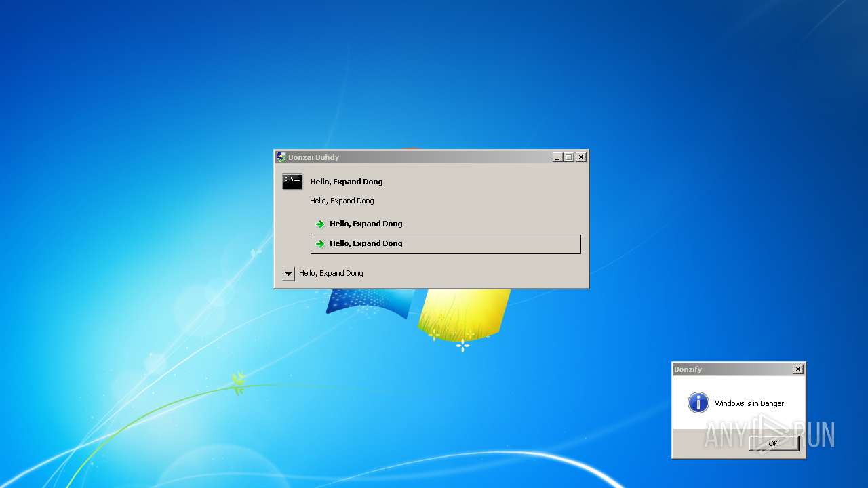Click the Bonzify title bar text

pos(688,369)
